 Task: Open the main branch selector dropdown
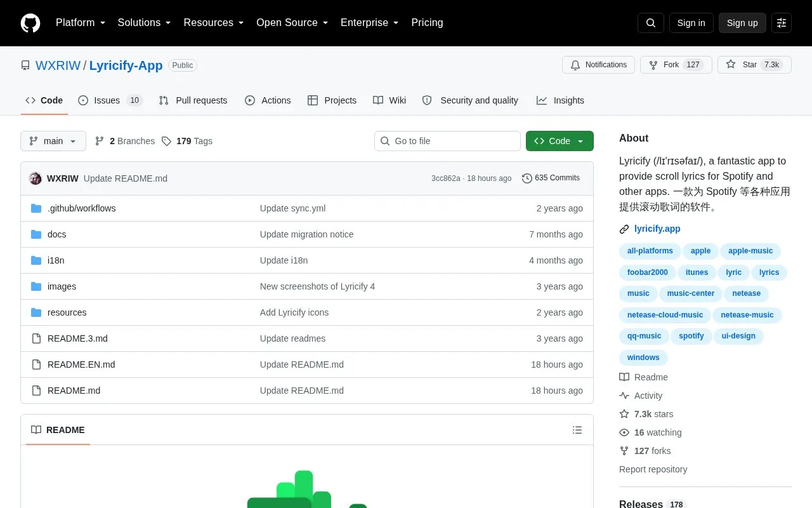[x=53, y=141]
